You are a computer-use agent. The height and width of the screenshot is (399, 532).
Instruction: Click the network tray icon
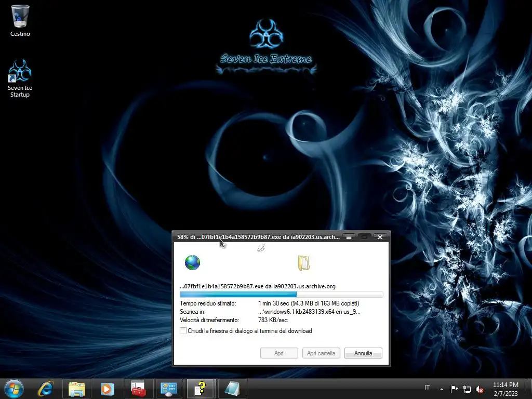[x=467, y=389]
